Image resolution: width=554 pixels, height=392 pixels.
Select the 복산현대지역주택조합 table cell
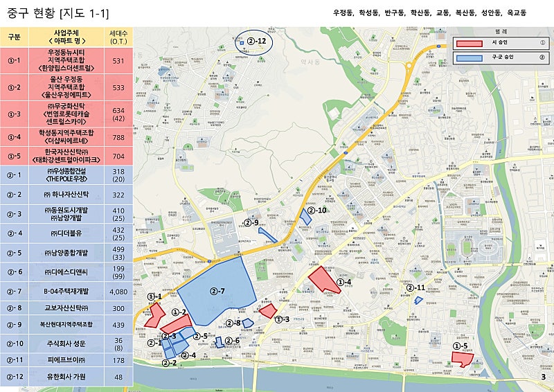(66, 325)
